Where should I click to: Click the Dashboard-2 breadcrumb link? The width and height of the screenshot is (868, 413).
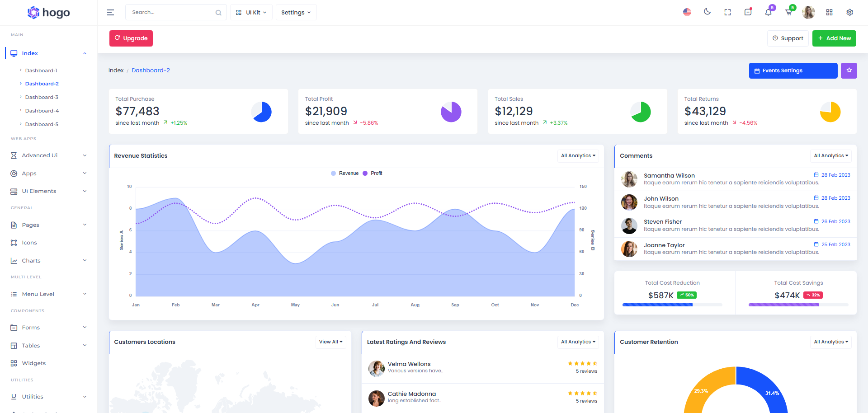point(151,70)
